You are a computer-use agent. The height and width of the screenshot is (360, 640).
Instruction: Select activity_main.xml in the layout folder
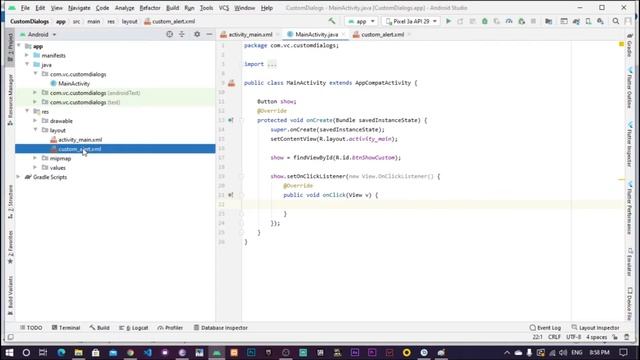80,140
